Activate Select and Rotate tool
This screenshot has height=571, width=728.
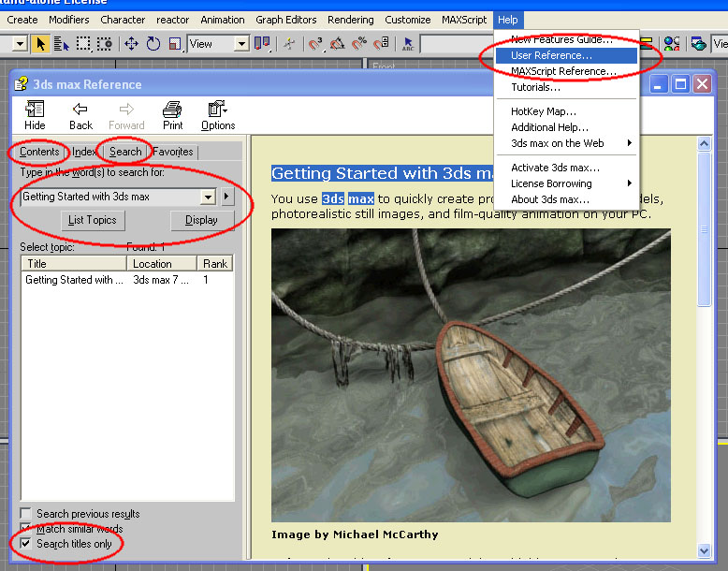(153, 44)
